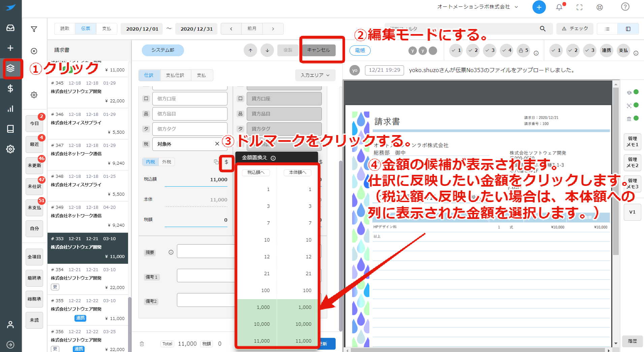Open the filter funnel icon
This screenshot has height=352, width=644.
34,29
